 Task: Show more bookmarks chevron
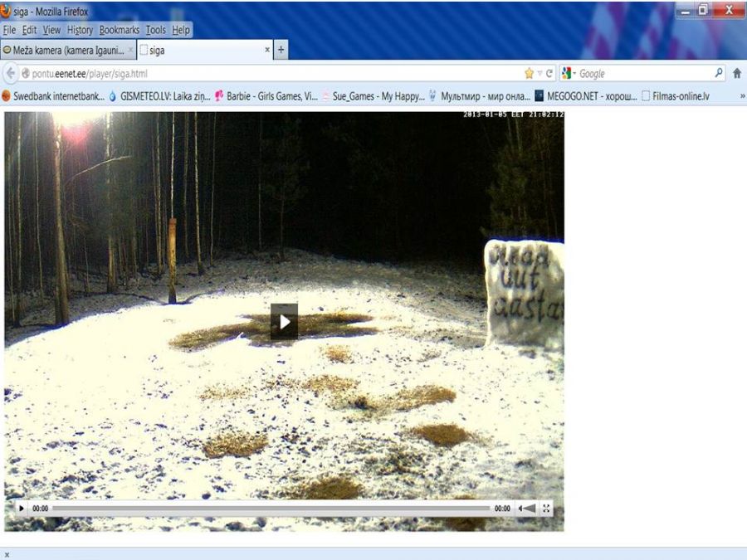click(x=742, y=96)
